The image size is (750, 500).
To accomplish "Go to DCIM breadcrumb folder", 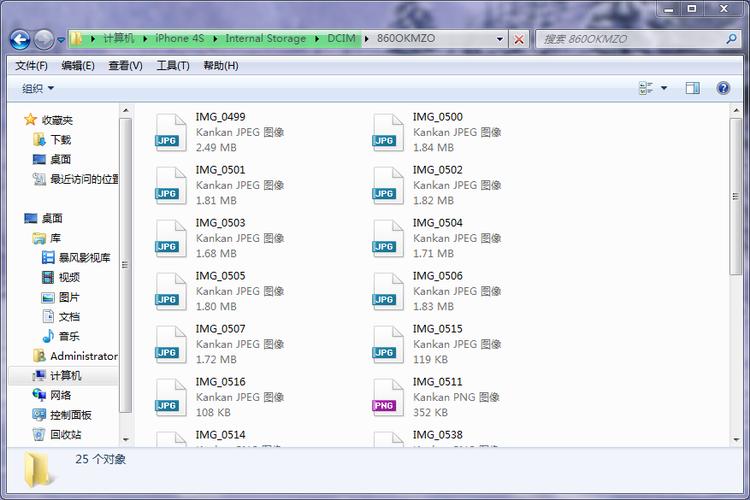I will click(342, 38).
